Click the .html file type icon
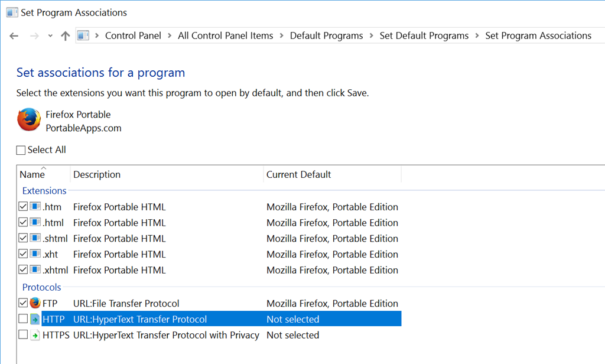The height and width of the screenshot is (364, 605). [x=35, y=222]
